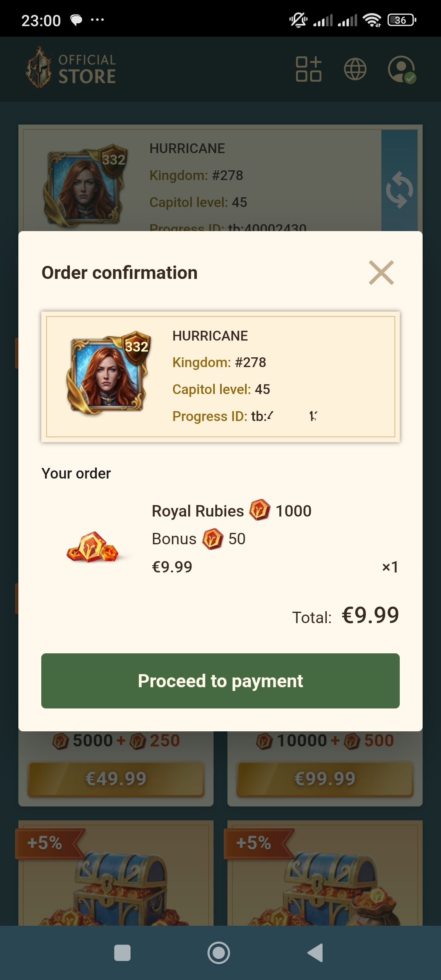Tap HURRICANE avatar in order dialog
441x980 pixels.
(109, 373)
